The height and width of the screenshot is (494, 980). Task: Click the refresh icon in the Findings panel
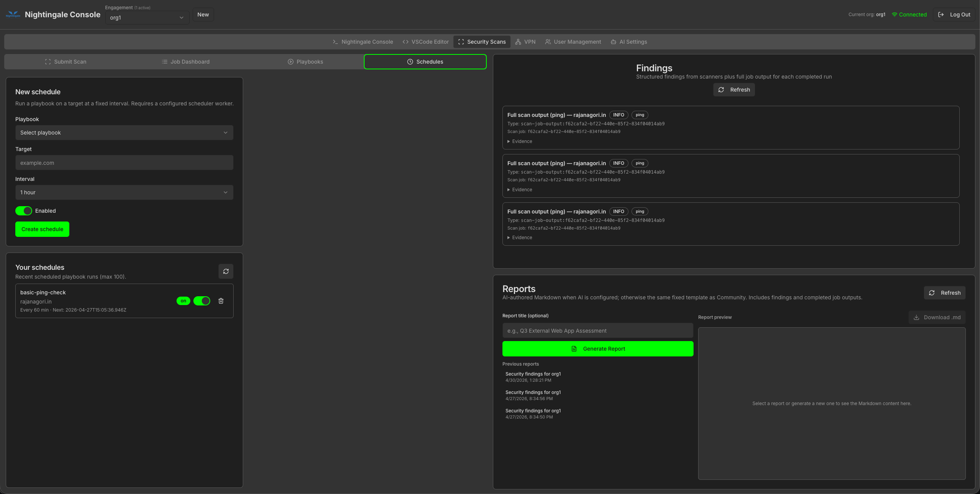pos(721,90)
